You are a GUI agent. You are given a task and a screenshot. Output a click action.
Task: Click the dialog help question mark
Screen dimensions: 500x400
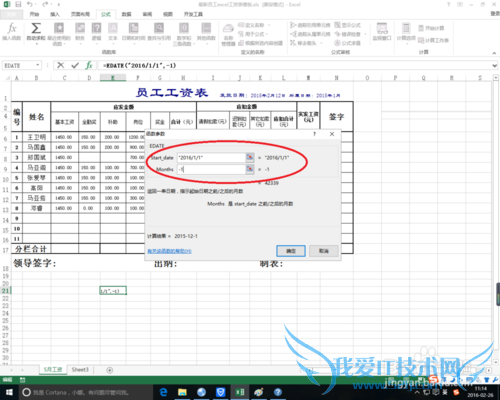314,134
